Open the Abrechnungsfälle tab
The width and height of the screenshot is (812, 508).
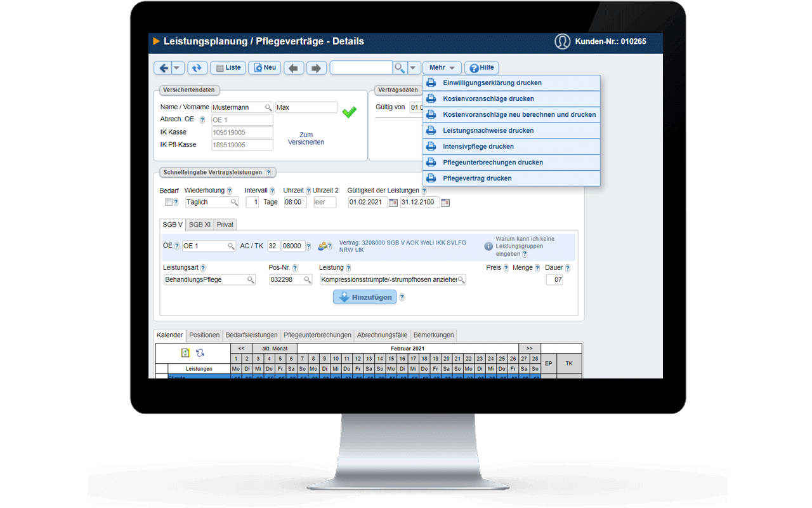382,335
